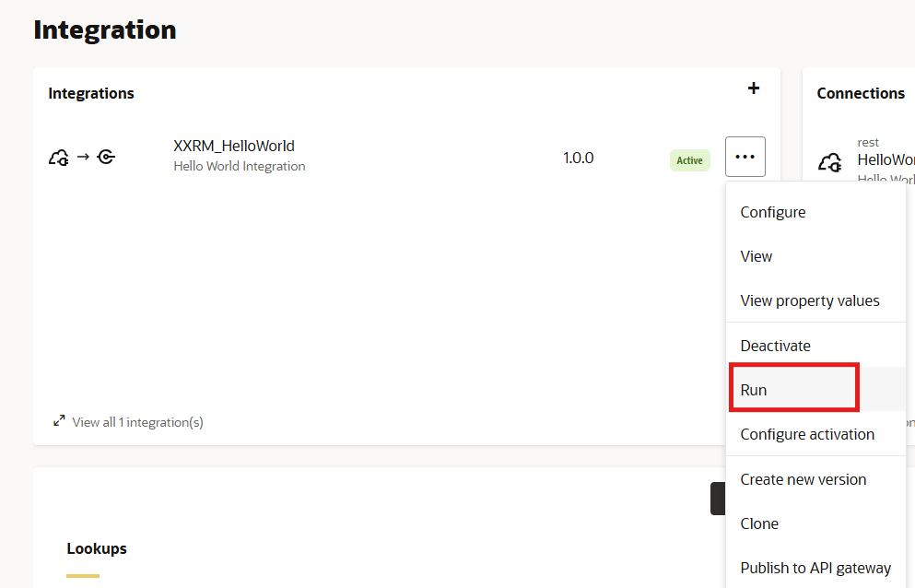This screenshot has width=915, height=588.
Task: Choose Configure activation in the menu
Action: pos(807,434)
